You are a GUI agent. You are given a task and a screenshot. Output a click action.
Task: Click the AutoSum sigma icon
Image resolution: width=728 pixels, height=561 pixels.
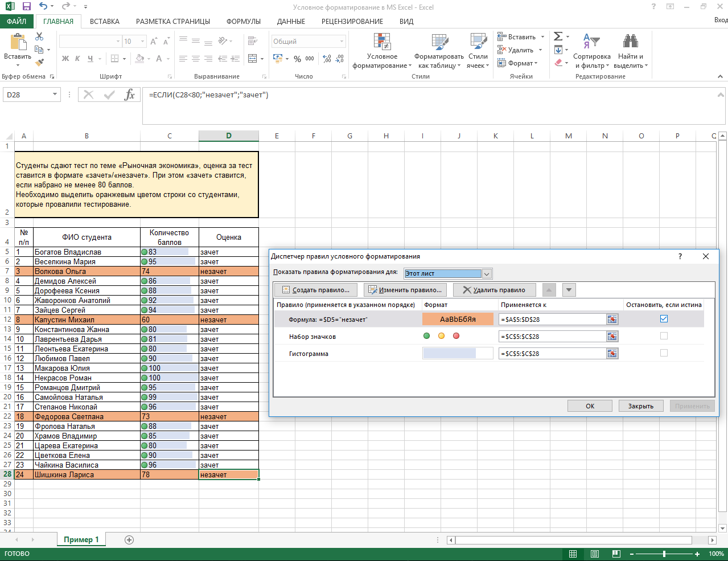click(x=558, y=36)
